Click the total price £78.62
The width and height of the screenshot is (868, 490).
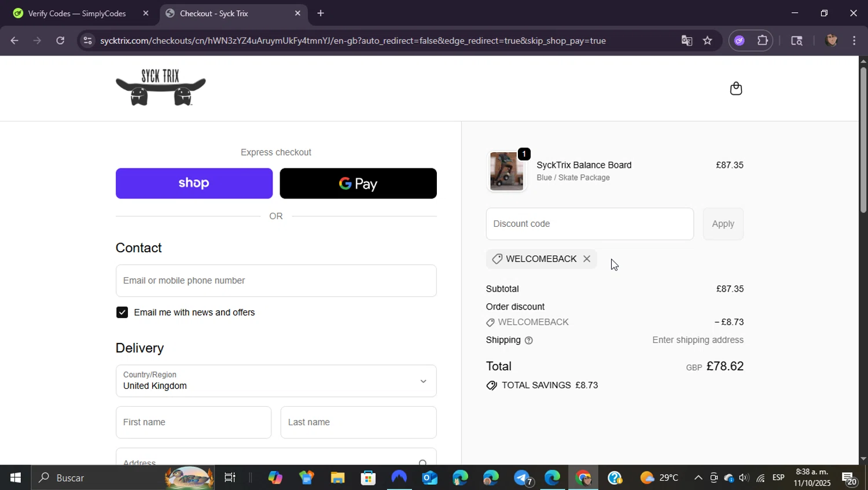725,366
